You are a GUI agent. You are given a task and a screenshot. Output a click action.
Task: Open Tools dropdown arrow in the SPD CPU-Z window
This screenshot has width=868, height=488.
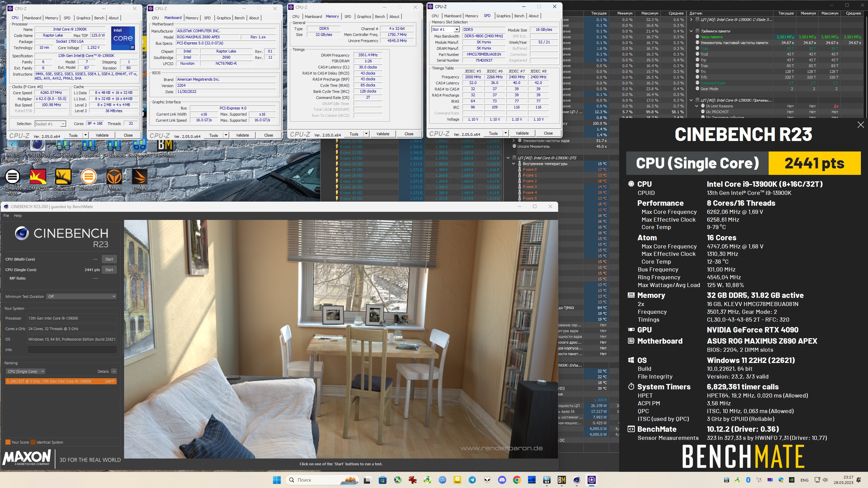(x=506, y=133)
